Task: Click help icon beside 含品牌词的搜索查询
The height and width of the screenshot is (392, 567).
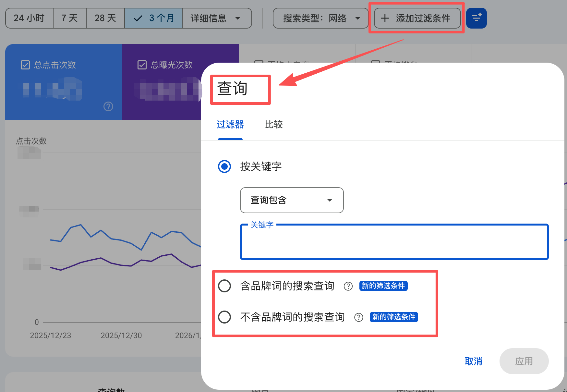Action: tap(348, 286)
